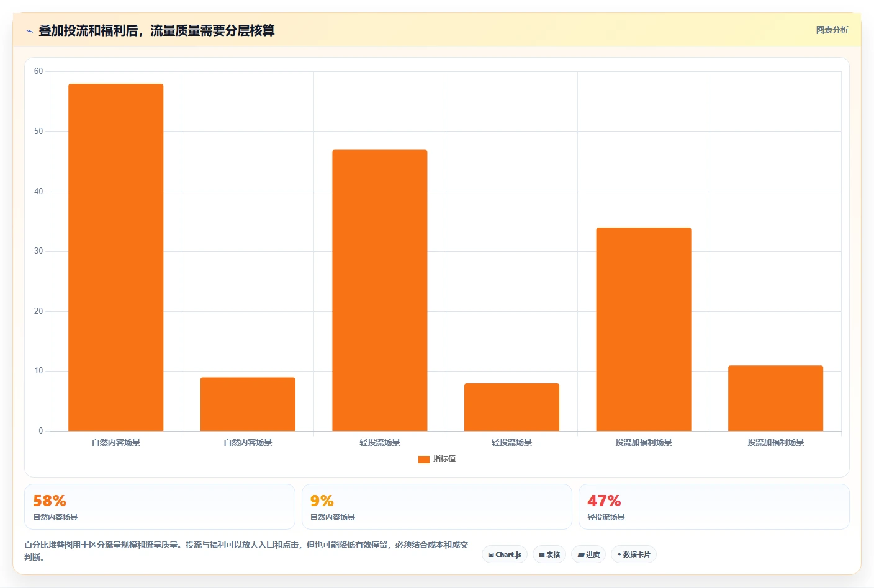Click the lightning icon beside the panel title

click(29, 30)
